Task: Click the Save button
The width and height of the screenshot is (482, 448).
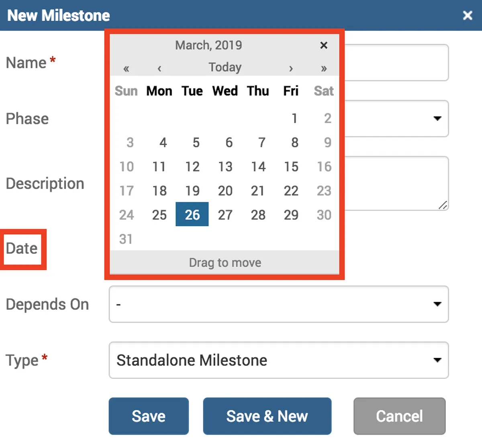Action: click(x=149, y=416)
